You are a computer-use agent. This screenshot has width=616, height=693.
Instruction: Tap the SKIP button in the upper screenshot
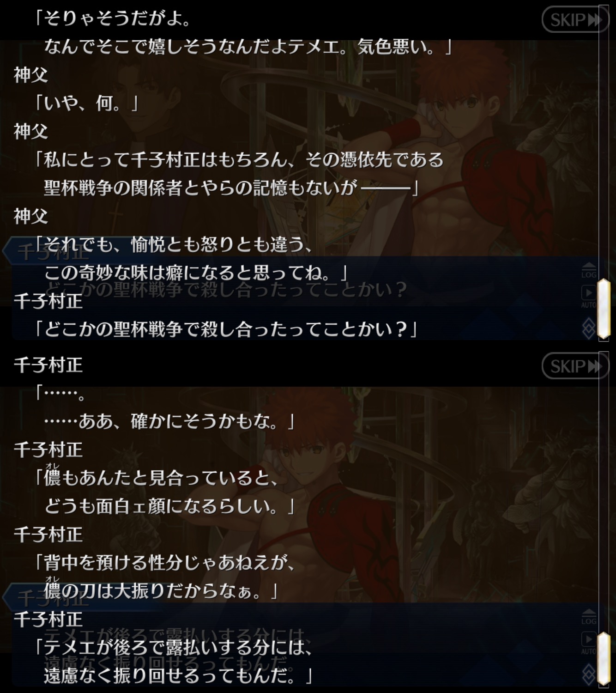pos(575,20)
